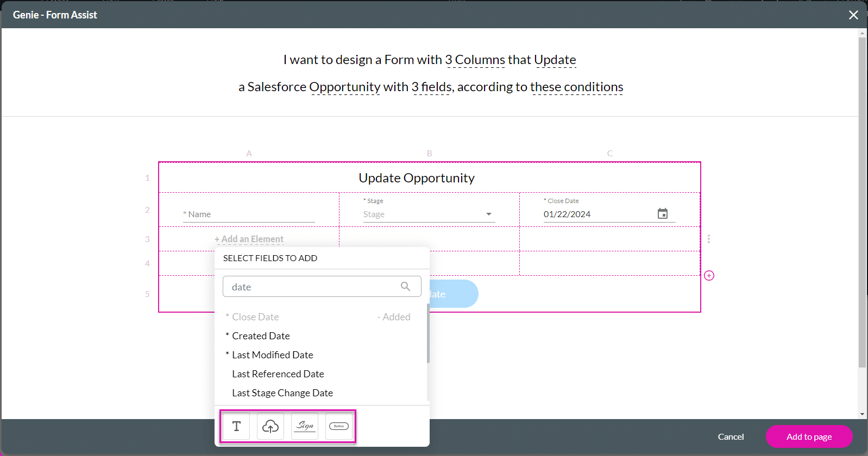
Task: Change the 'Update' action selector
Action: tap(555, 60)
